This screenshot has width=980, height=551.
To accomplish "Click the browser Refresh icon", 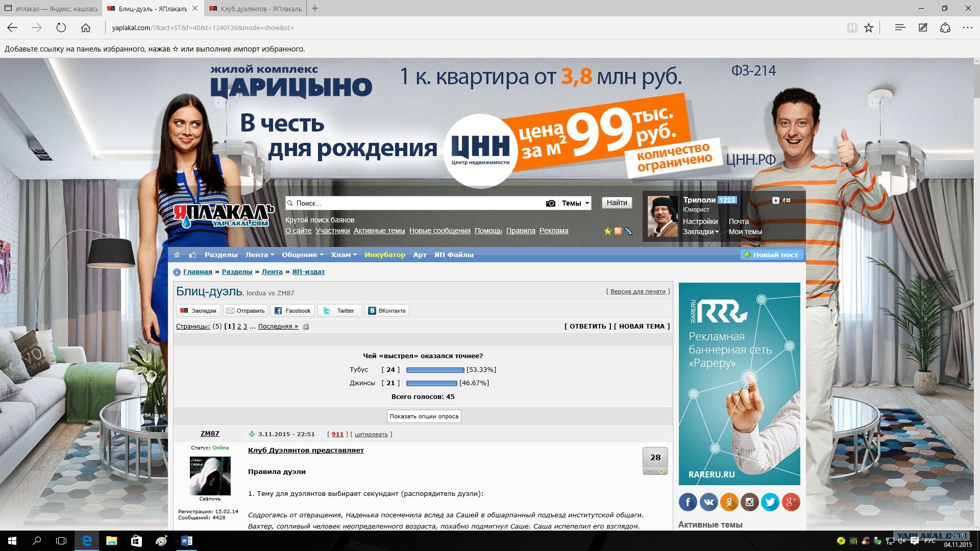I will coord(61,28).
